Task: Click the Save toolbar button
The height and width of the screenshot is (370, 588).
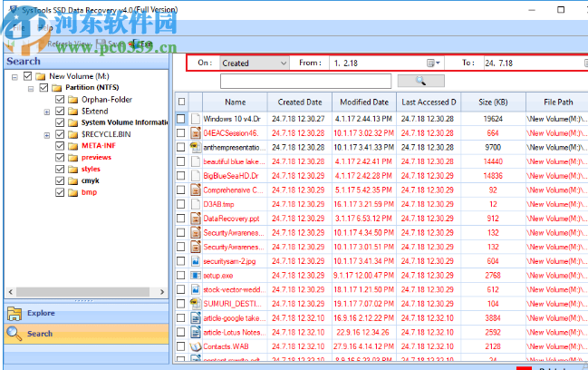Action: click(108, 44)
